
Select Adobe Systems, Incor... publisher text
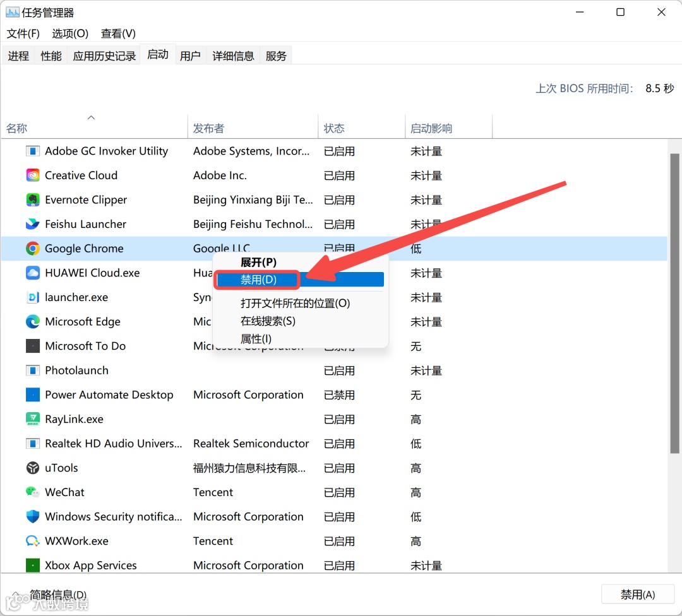251,151
